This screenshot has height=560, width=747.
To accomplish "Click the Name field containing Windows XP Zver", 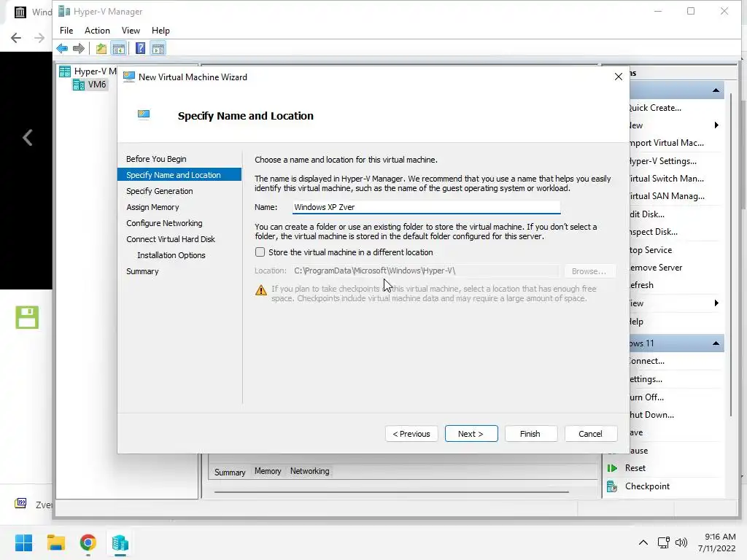I will 426,207.
